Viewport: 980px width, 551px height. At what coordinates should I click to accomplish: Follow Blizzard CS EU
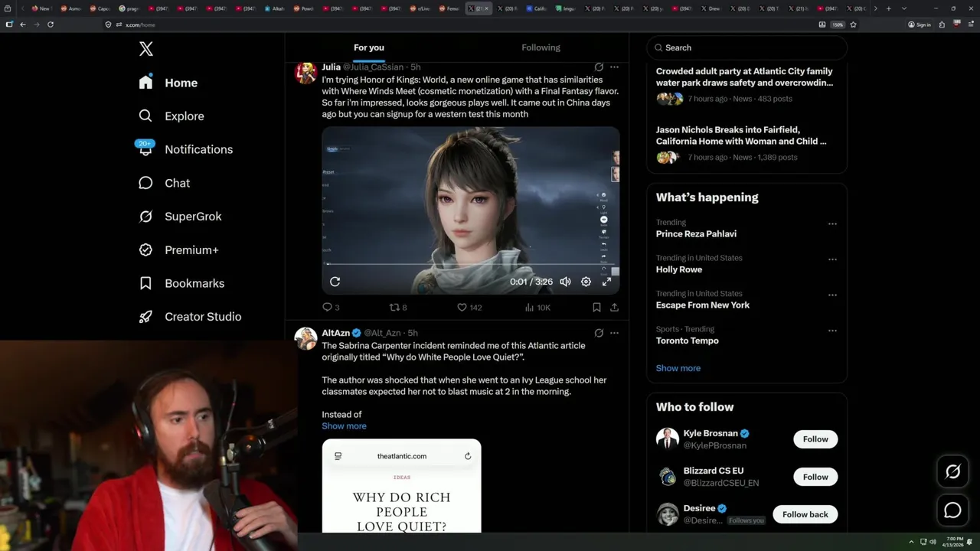pyautogui.click(x=815, y=477)
